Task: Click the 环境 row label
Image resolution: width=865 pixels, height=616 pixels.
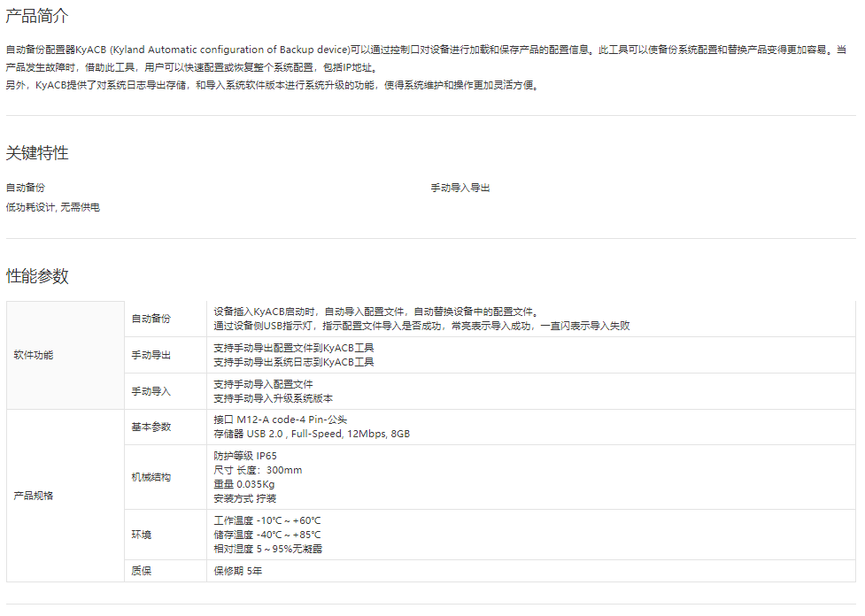Action: tap(142, 535)
